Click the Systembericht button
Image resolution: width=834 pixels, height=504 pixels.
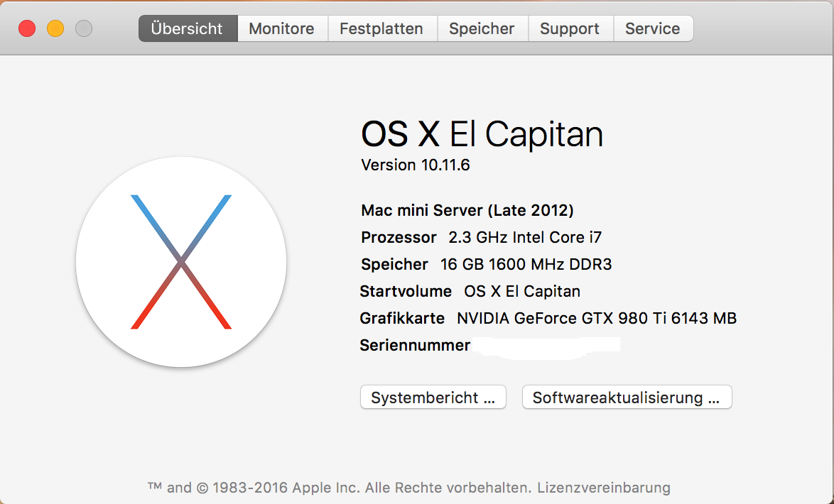coord(433,398)
